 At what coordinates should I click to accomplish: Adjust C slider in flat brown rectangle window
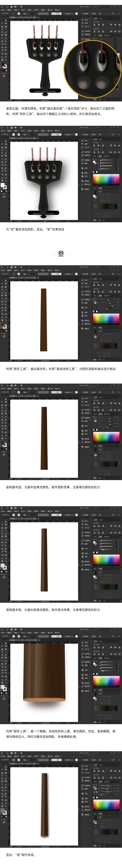point(106,299)
